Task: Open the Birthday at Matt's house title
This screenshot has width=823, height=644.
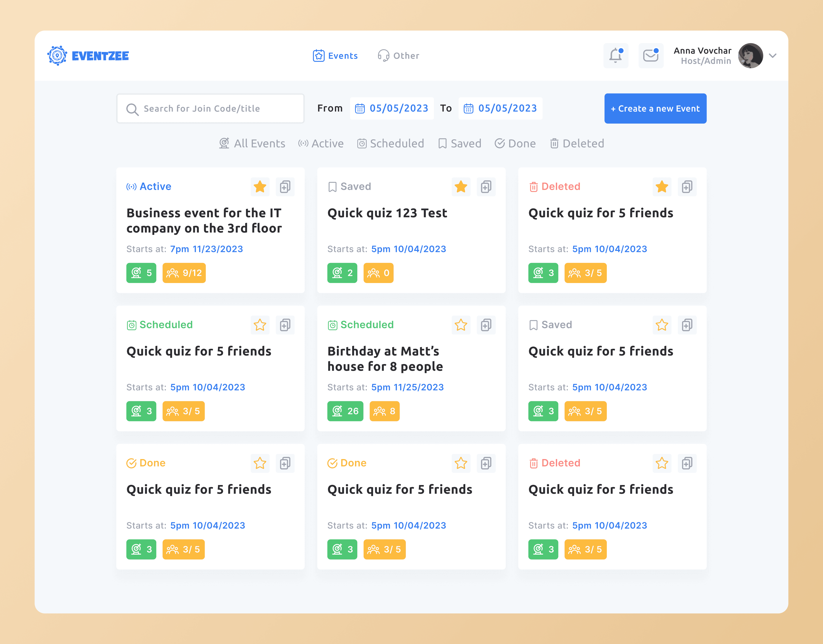Action: [x=385, y=359]
